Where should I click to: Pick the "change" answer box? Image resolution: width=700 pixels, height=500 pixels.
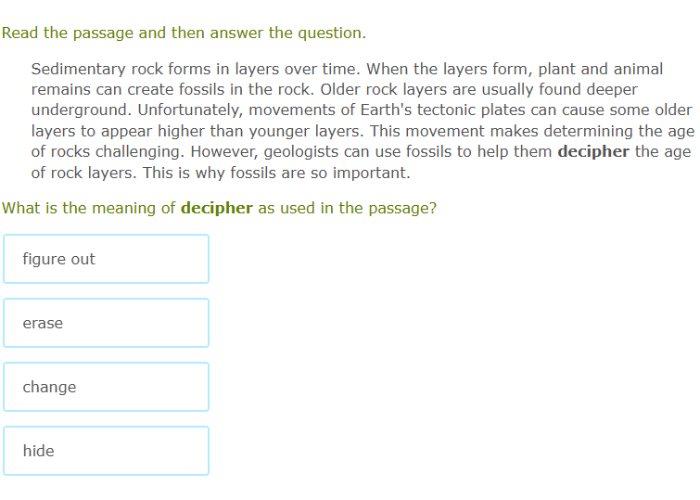(106, 387)
